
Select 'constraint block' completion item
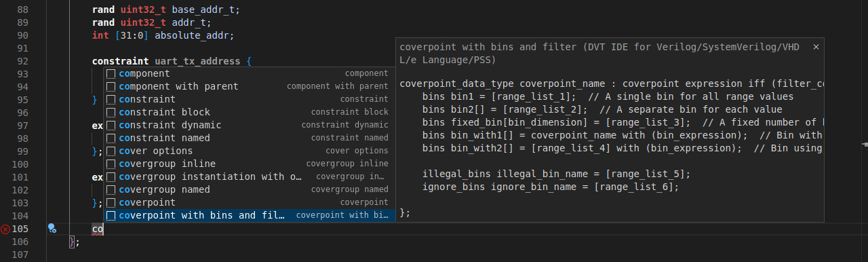(x=249, y=112)
